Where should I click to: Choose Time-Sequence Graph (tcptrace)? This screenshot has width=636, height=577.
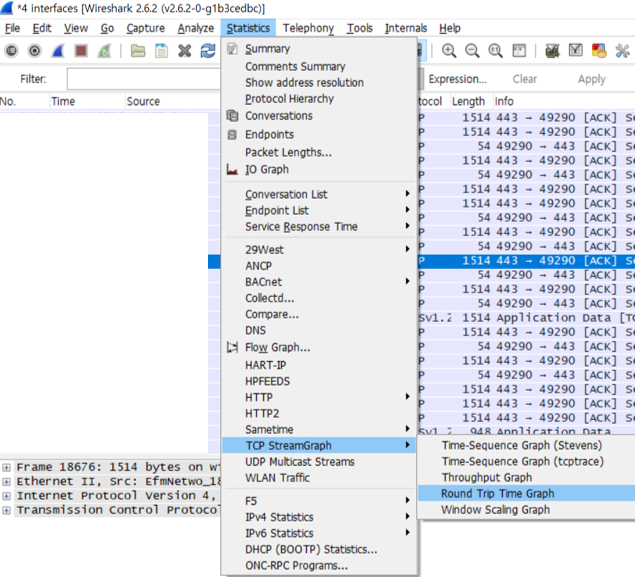pos(523,461)
